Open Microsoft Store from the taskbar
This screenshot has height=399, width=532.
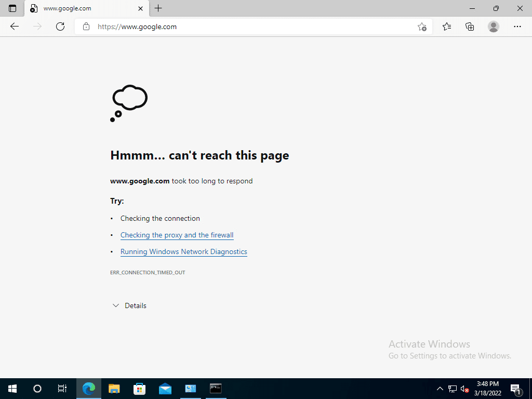[139, 388]
